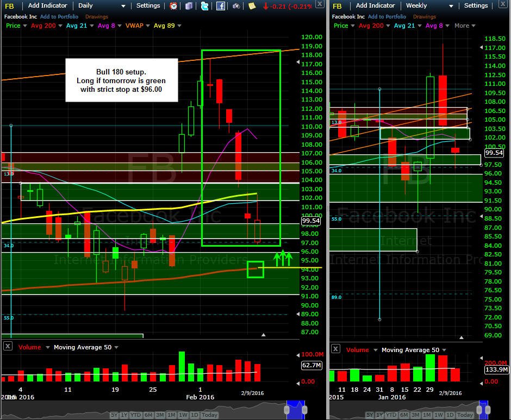
Task: Click Add to Portfolio on daily chart
Action: pos(59,17)
